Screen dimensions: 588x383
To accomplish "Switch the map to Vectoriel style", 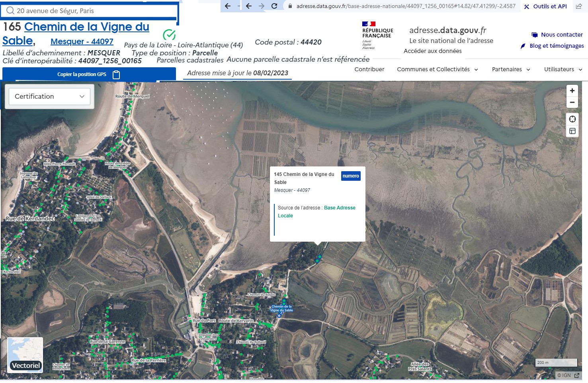I will click(x=25, y=355).
